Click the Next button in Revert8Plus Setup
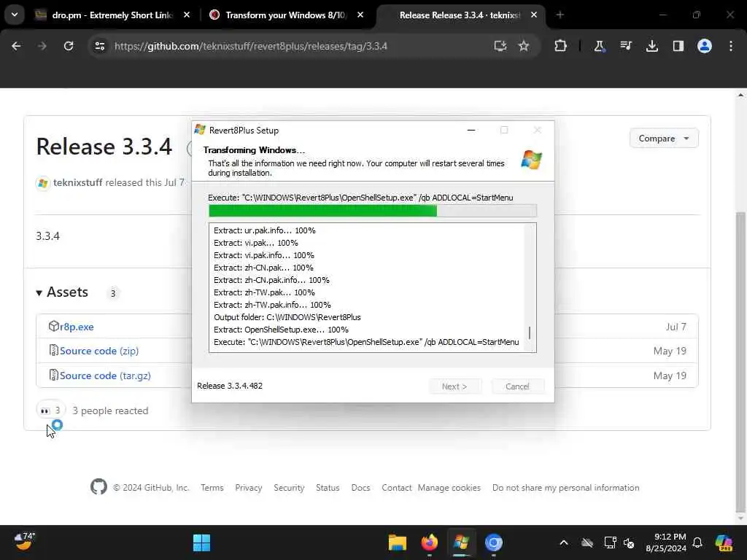747x560 pixels. 454,386
